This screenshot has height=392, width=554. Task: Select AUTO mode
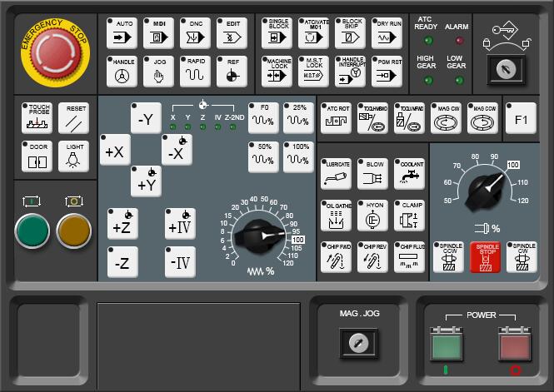coord(122,32)
